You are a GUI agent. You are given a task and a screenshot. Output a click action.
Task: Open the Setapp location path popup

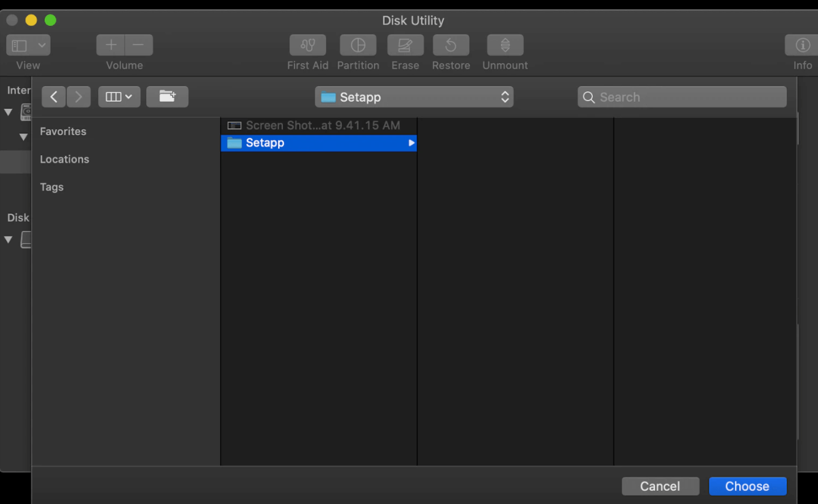click(414, 97)
